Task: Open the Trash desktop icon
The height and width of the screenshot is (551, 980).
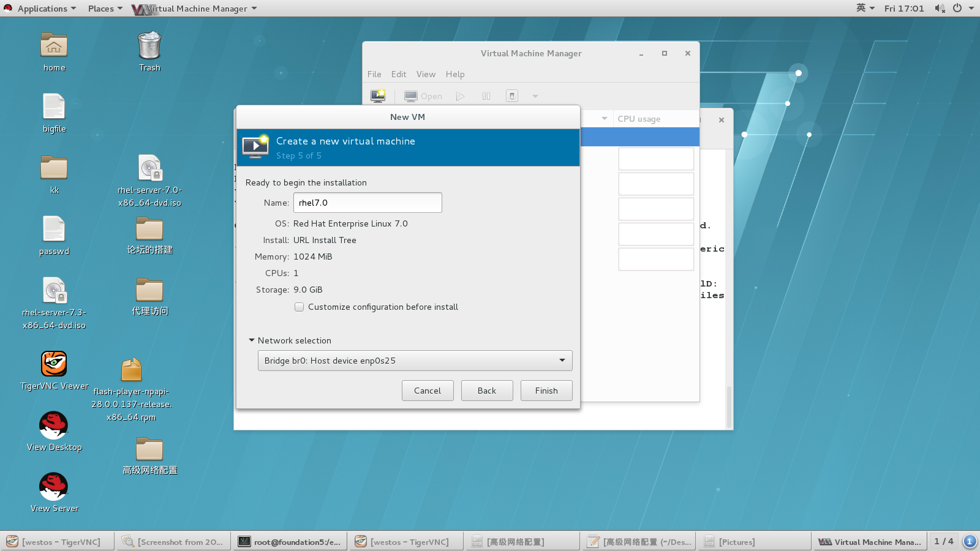Action: pos(149,46)
